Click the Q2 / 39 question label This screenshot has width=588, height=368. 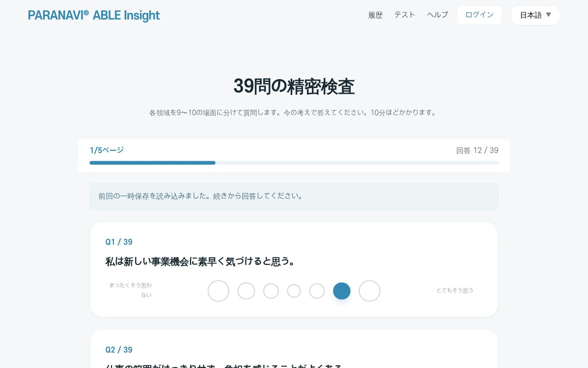coord(119,350)
